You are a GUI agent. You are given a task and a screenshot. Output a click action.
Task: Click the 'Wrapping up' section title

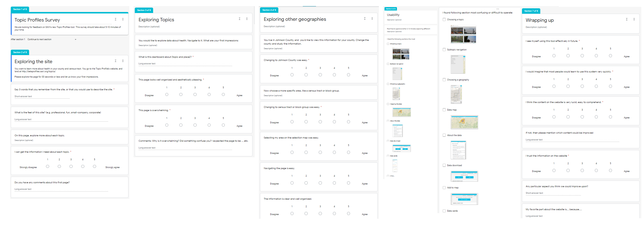coord(540,20)
